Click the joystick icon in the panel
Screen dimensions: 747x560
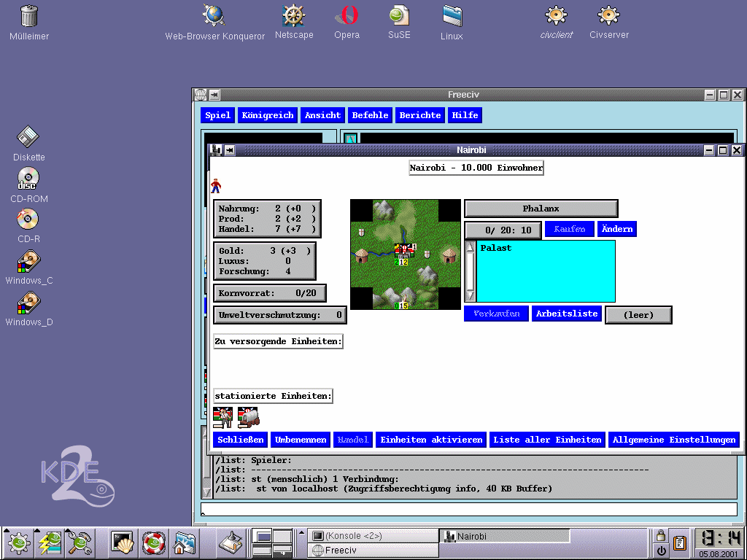point(231,542)
